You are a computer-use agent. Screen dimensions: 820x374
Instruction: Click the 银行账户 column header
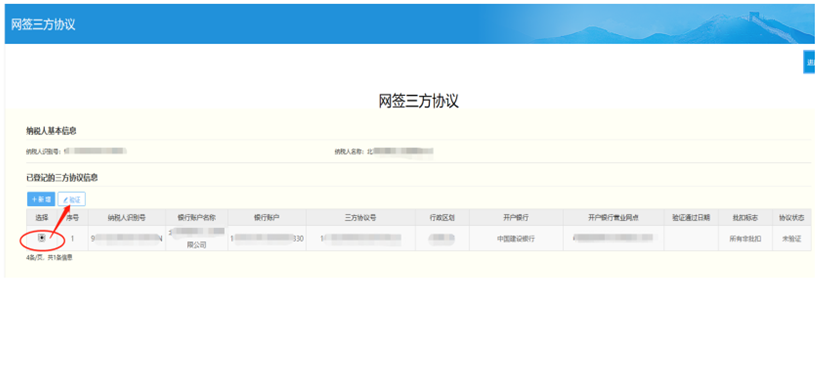pyautogui.click(x=267, y=218)
